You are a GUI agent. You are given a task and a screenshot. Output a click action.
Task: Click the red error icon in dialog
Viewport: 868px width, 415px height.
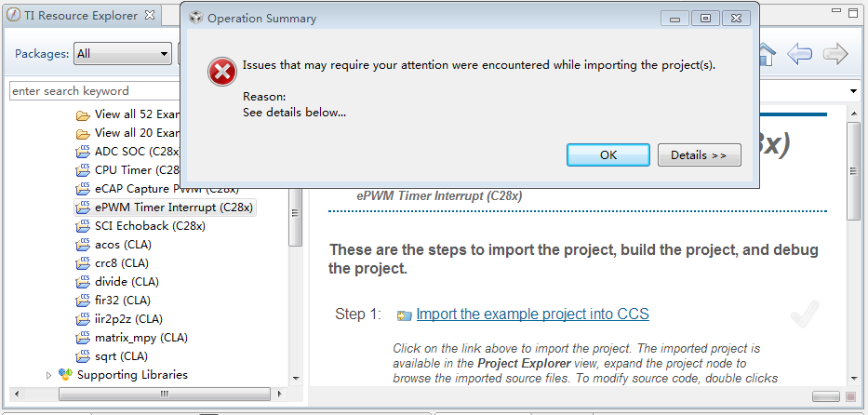222,72
